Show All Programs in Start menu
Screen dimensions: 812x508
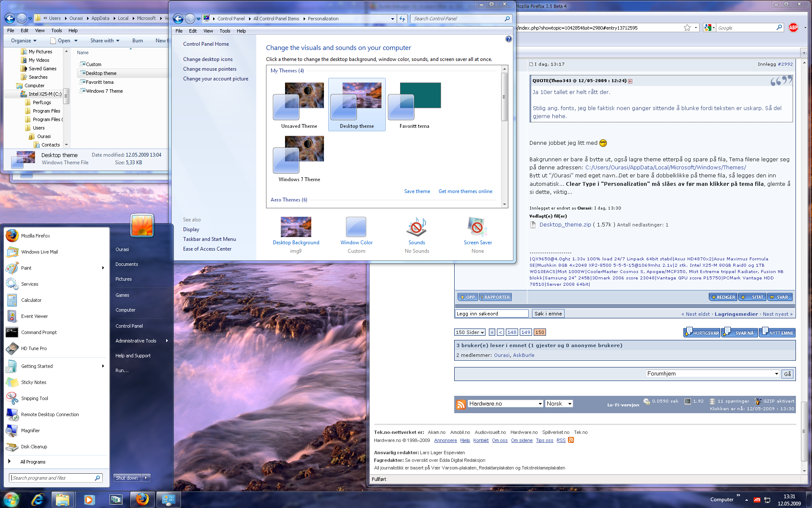pyautogui.click(x=33, y=462)
